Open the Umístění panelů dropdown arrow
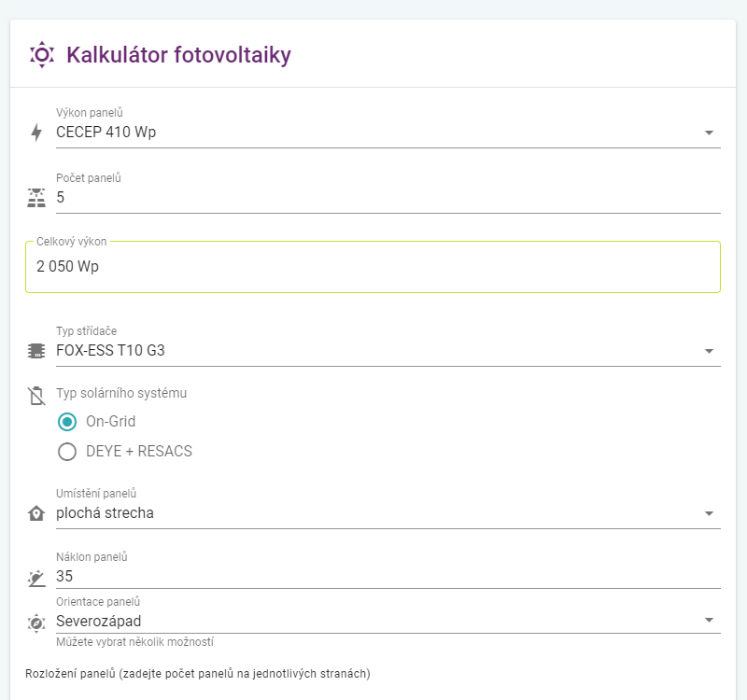This screenshot has height=700, width=747. tap(709, 513)
